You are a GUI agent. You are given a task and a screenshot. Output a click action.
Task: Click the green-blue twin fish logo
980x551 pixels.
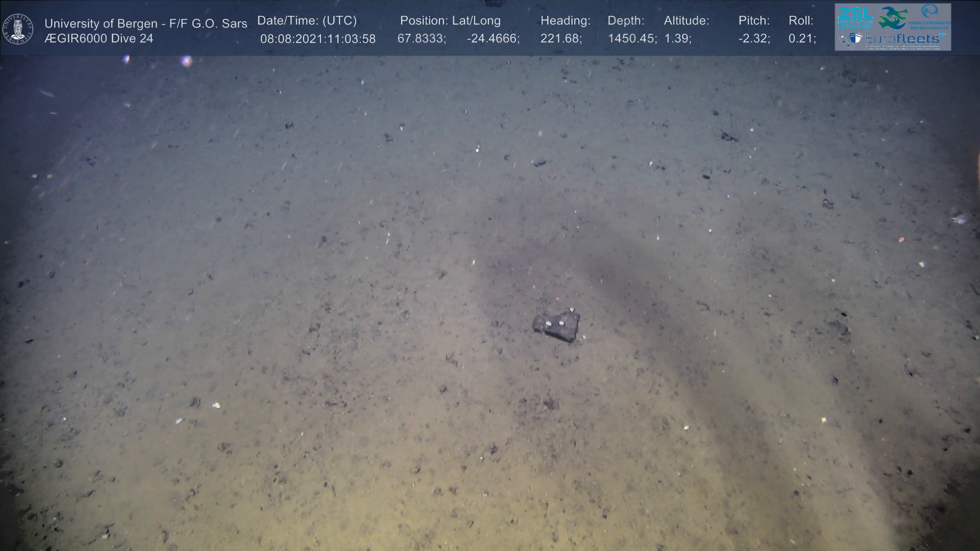click(x=893, y=18)
